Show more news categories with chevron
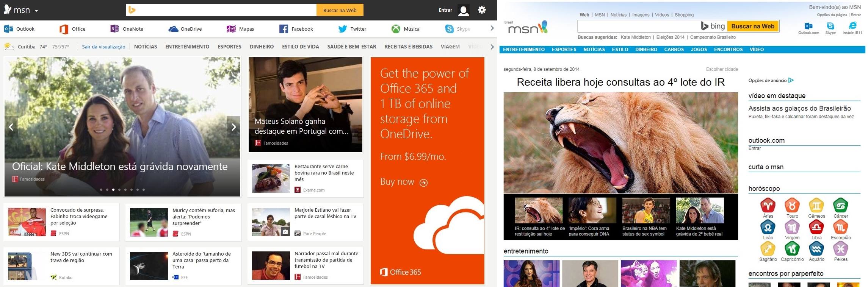The height and width of the screenshot is (287, 868). coord(492,47)
